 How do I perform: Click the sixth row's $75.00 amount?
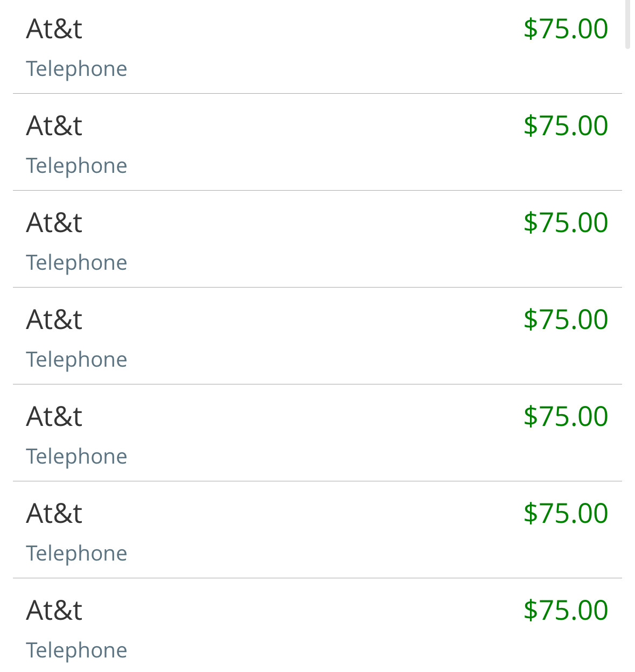tap(566, 514)
